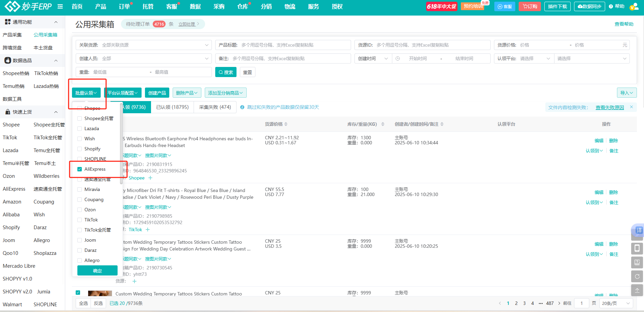644x312 pixels.
Task: Open the 关联货源 select box
Action: pyautogui.click(x=144, y=45)
